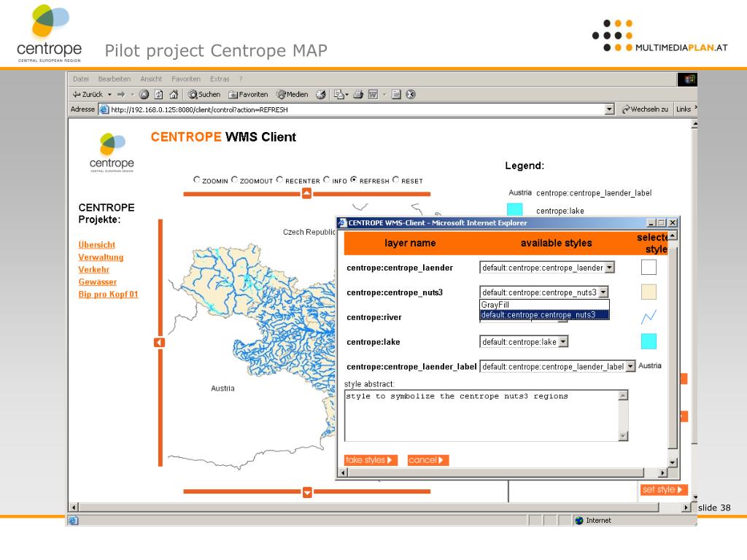
Task: Open the Mail toolbar icon
Action: tap(338, 94)
